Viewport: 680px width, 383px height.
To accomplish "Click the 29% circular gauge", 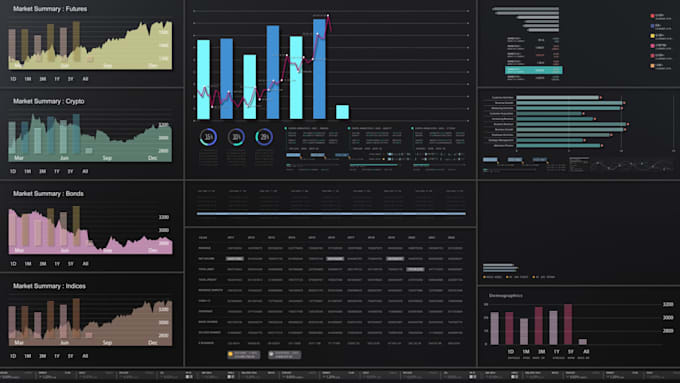I will pyautogui.click(x=264, y=137).
